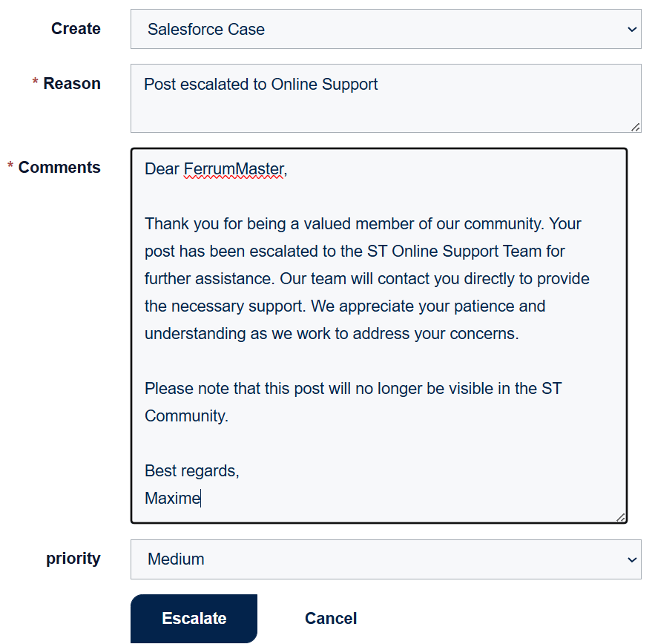Click the red asterisk beside Reason

coord(35,84)
